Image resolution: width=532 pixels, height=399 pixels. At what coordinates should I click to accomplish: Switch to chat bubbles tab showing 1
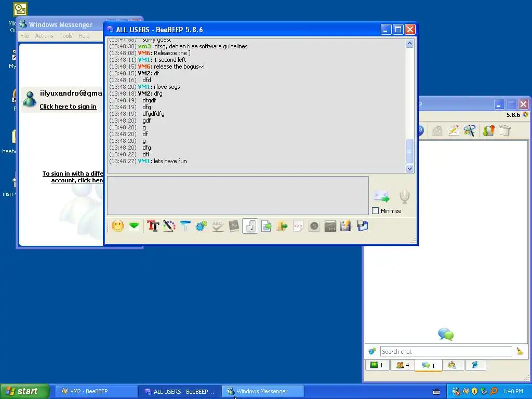(x=428, y=365)
